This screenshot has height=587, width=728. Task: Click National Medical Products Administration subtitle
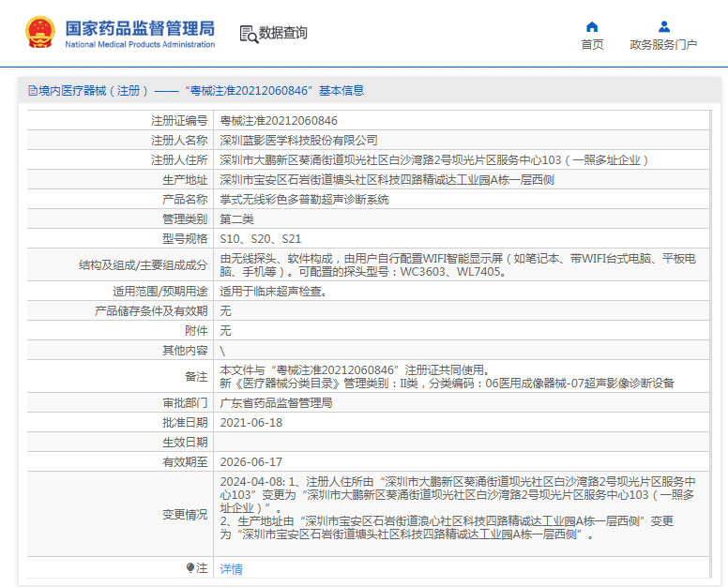(140, 45)
